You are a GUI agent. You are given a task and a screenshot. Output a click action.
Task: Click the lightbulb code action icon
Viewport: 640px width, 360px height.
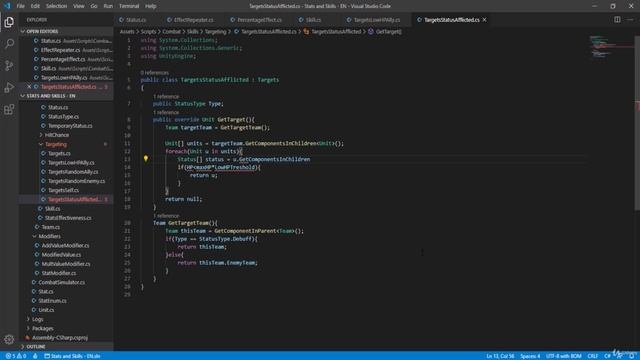click(146, 159)
